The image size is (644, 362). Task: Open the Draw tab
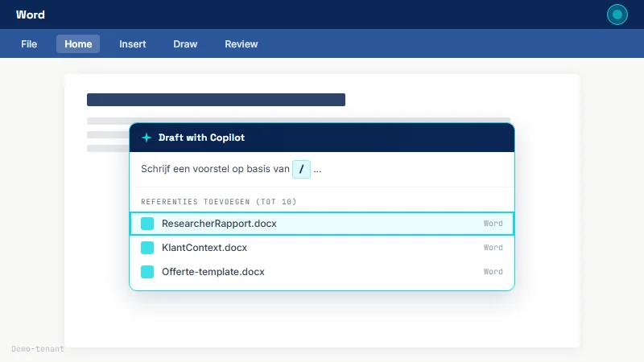(x=185, y=44)
